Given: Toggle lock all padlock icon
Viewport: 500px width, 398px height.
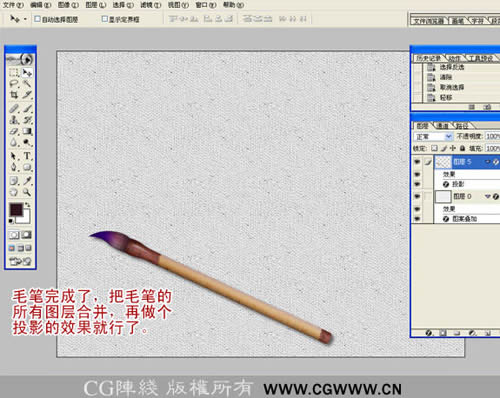Looking at the screenshot, I should pos(462,148).
